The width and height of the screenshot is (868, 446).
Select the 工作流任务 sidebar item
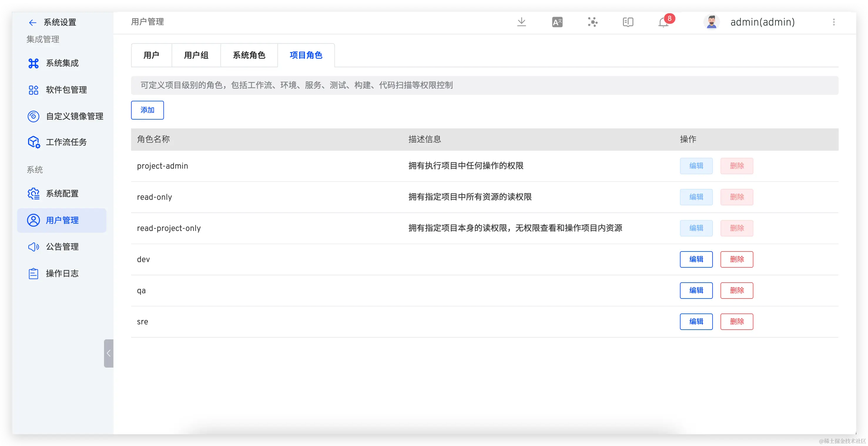pyautogui.click(x=66, y=142)
